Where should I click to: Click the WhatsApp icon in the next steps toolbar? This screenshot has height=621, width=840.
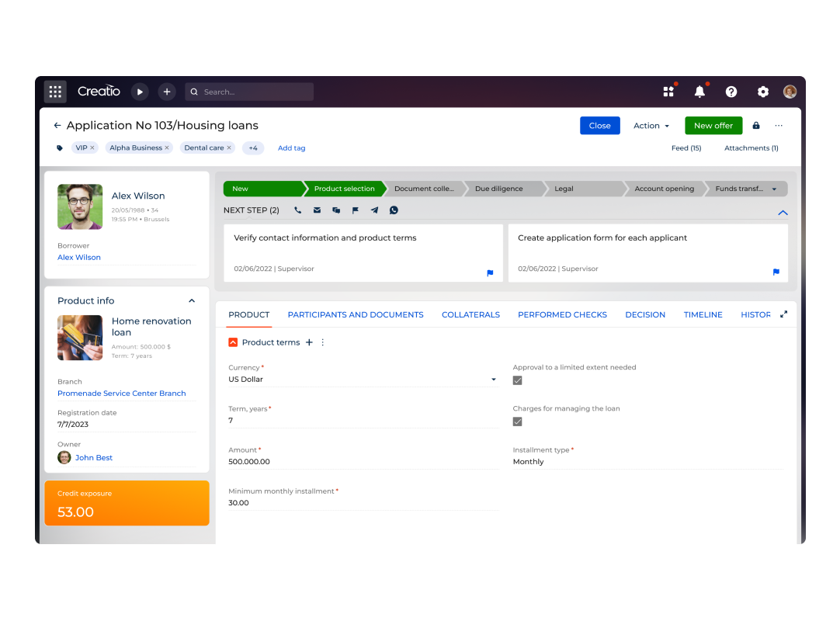click(x=394, y=210)
